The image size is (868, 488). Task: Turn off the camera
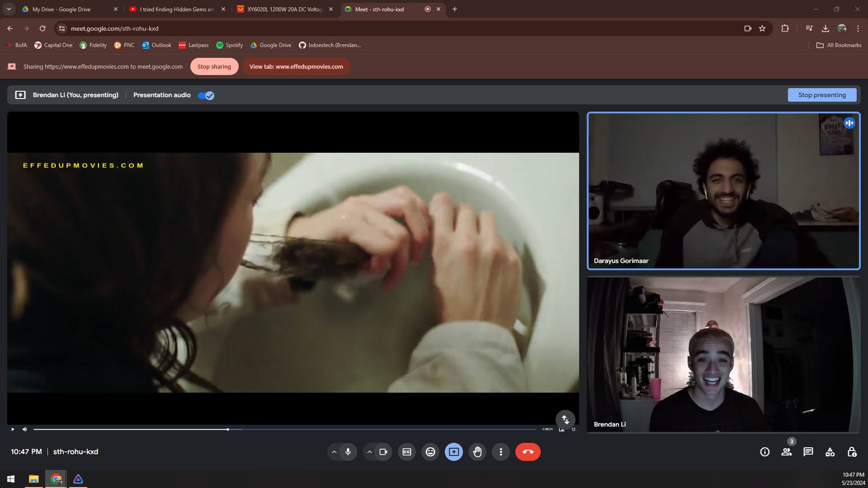(x=383, y=452)
